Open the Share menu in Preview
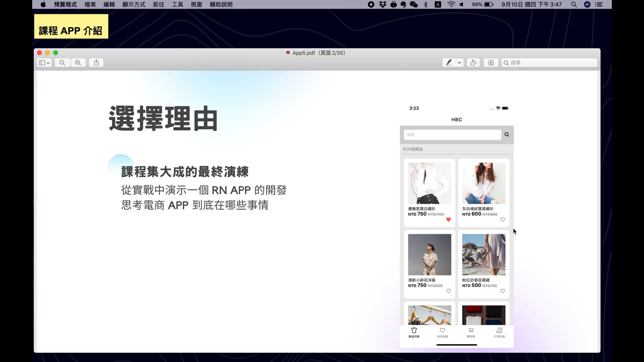This screenshot has width=644, height=362. [96, 63]
